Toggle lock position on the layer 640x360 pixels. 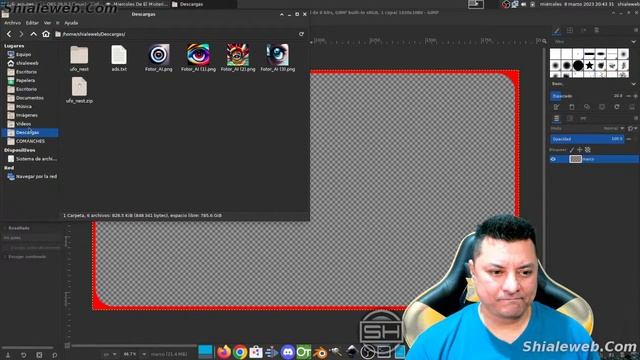[580, 150]
